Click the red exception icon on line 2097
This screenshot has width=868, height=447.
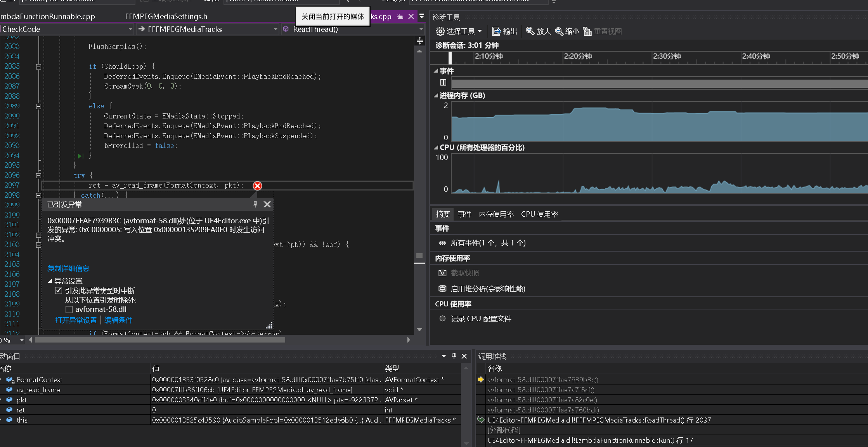(257, 186)
